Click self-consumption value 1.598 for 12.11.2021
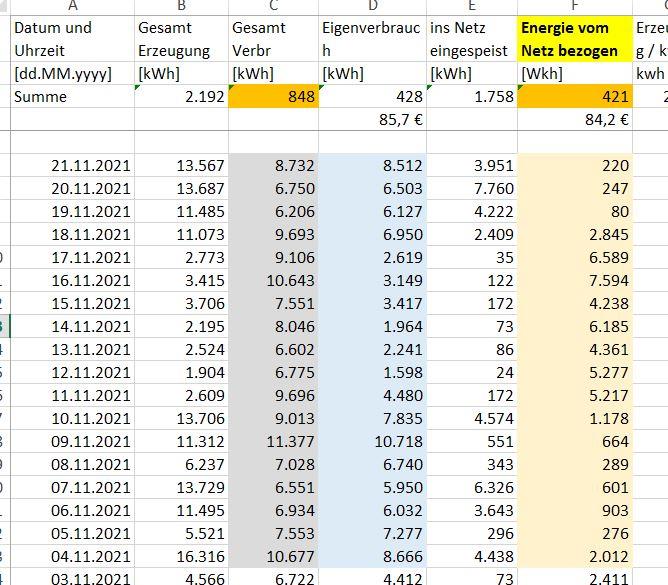Image resolution: width=668 pixels, height=585 pixels. (x=372, y=372)
